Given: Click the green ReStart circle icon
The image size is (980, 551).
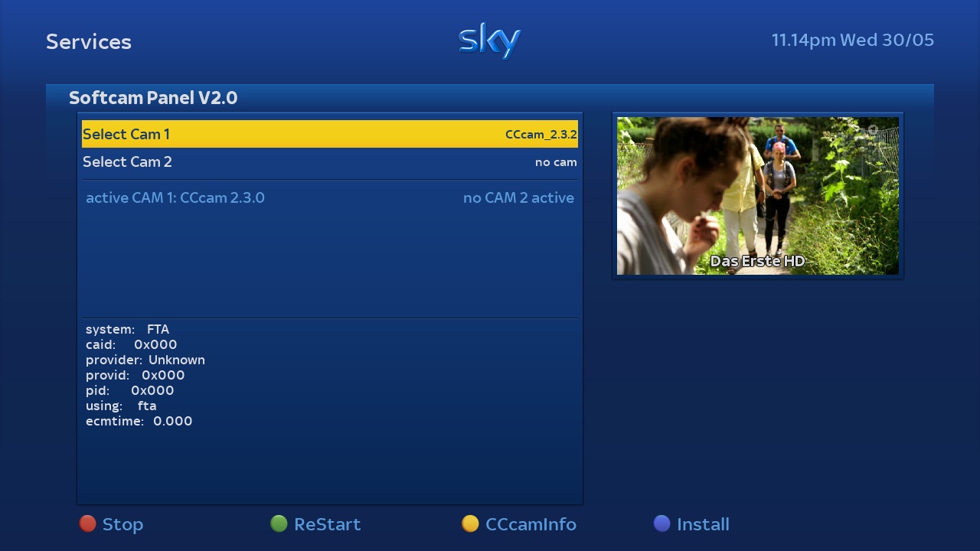Looking at the screenshot, I should pos(279,523).
